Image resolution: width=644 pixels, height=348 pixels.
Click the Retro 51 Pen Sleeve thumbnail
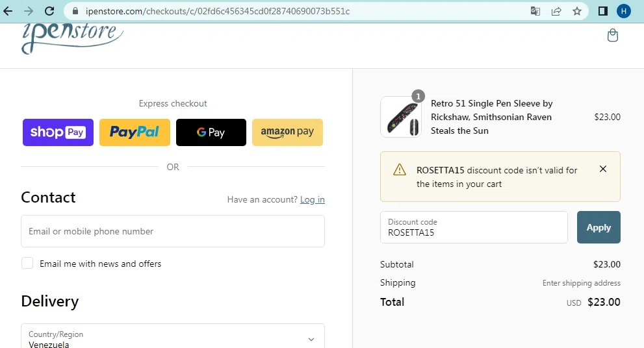point(401,117)
